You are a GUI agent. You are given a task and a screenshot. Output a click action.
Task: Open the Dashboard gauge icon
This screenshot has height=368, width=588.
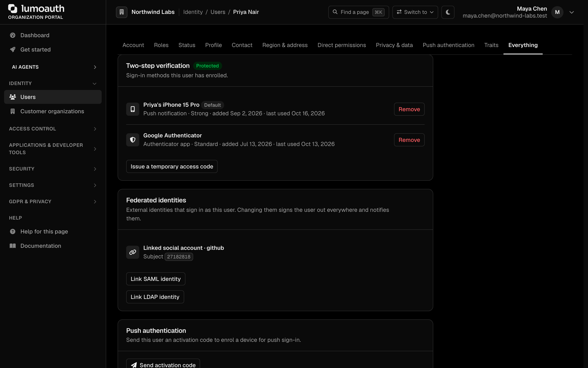click(x=13, y=35)
